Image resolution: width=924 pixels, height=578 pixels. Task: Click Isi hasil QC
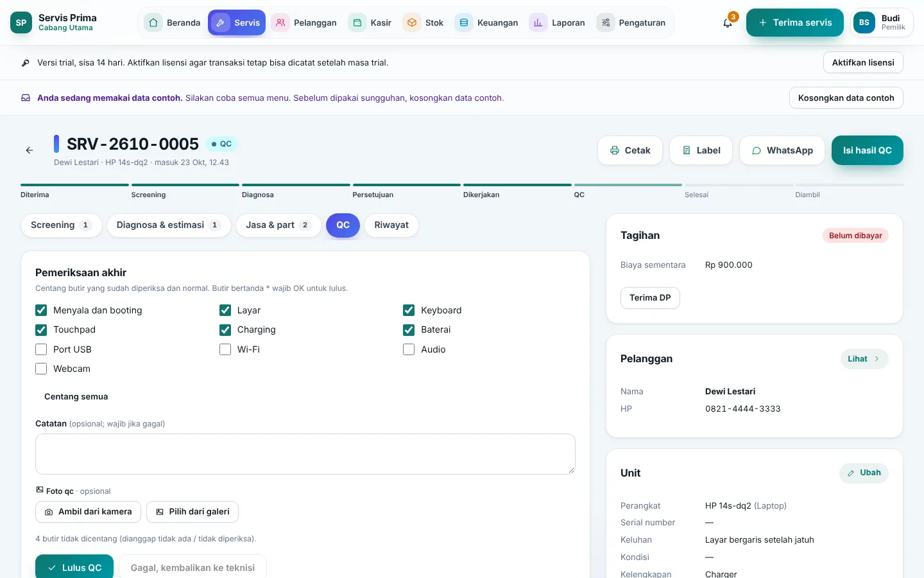point(868,150)
